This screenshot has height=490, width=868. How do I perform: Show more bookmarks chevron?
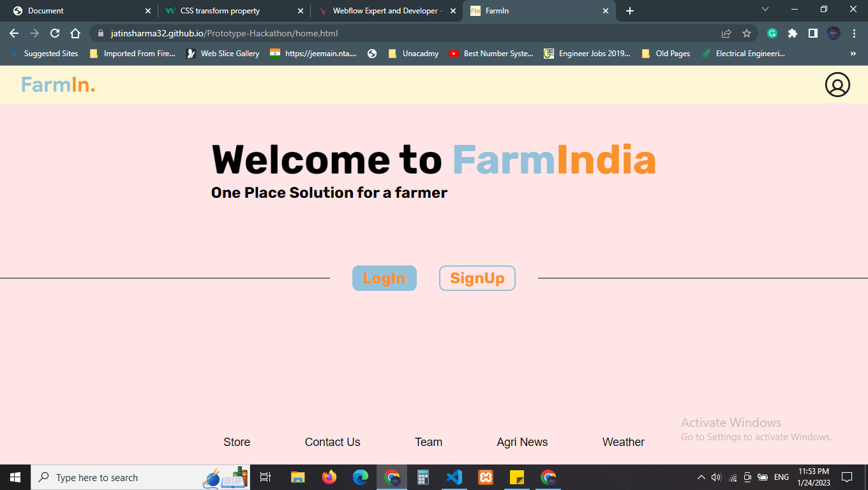tap(853, 54)
